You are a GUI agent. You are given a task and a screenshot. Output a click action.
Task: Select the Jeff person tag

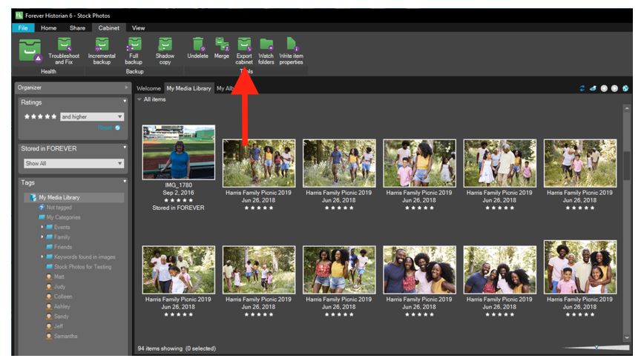59,326
